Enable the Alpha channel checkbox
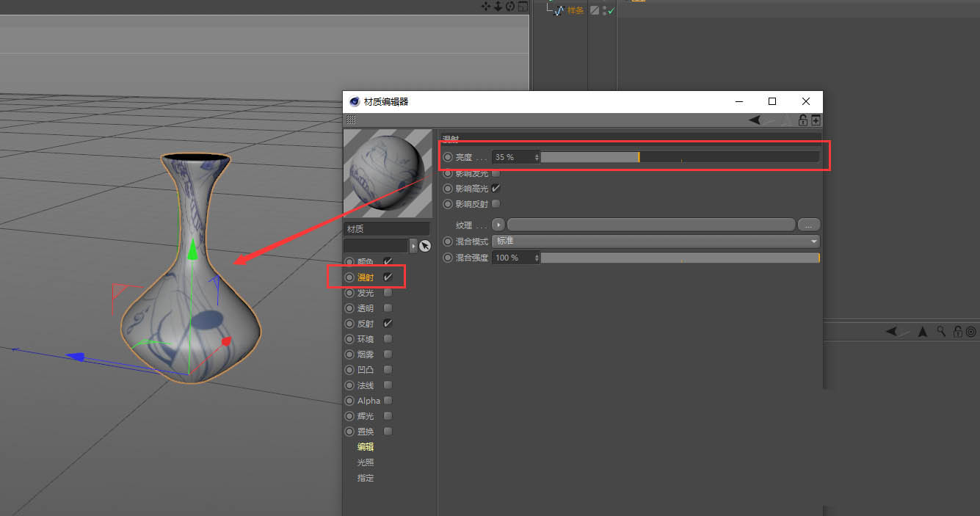The image size is (980, 516). coord(388,401)
